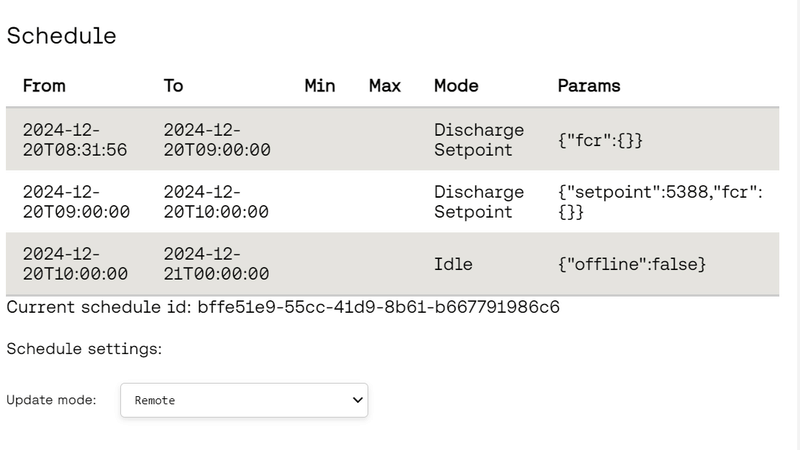800x450 pixels.
Task: Click the Min column header
Action: pos(319,86)
